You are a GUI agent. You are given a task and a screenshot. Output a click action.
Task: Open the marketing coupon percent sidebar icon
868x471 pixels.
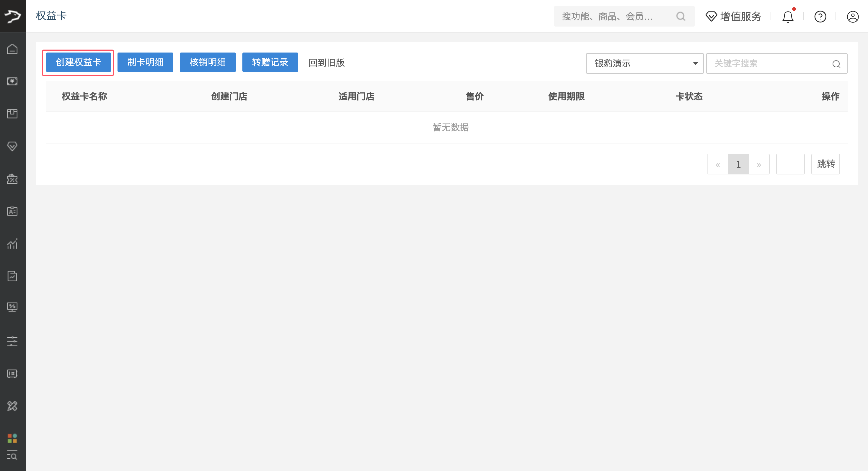pyautogui.click(x=12, y=179)
